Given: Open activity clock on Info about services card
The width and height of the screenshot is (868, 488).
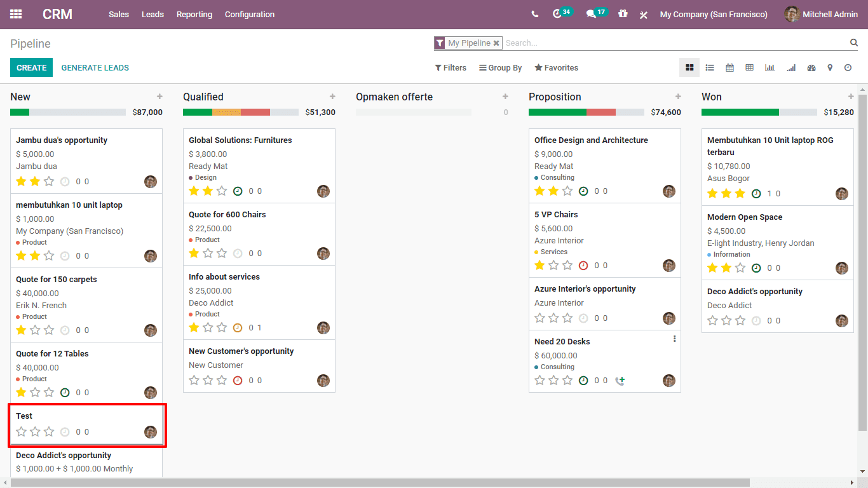Looking at the screenshot, I should 238,328.
